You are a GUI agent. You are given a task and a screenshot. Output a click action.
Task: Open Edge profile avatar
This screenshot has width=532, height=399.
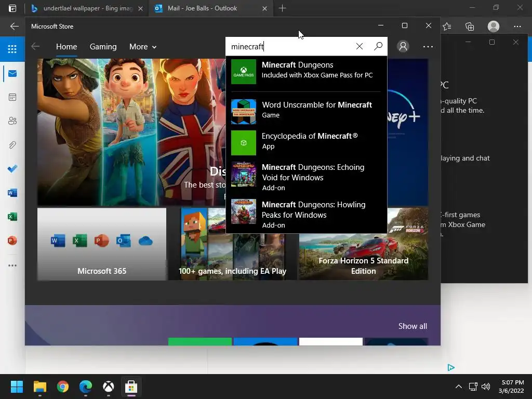coord(494,26)
